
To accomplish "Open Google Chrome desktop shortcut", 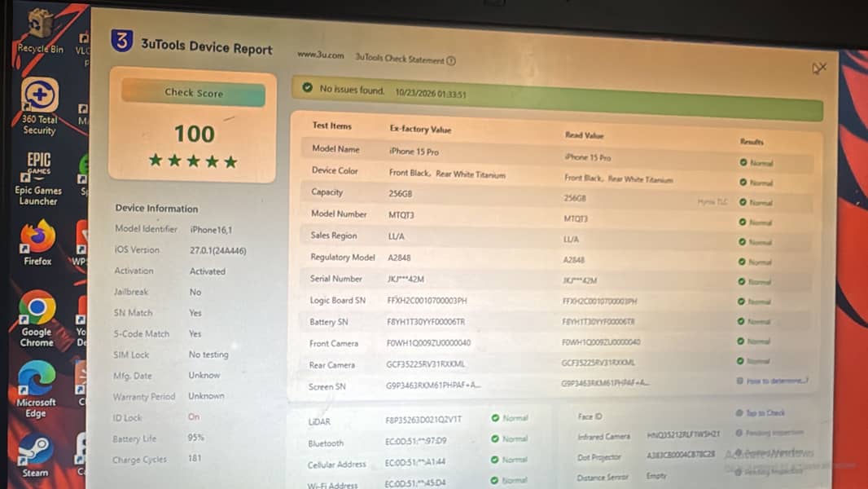I will click(37, 319).
